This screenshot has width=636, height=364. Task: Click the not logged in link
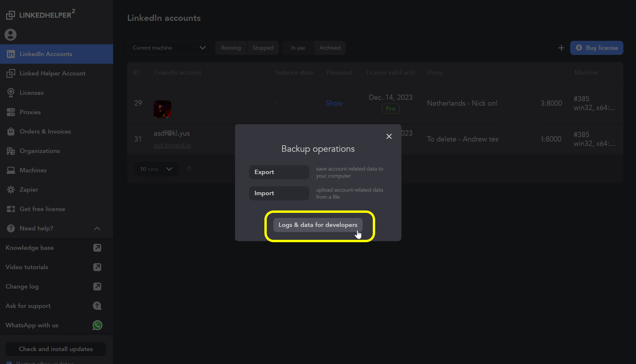tap(172, 145)
